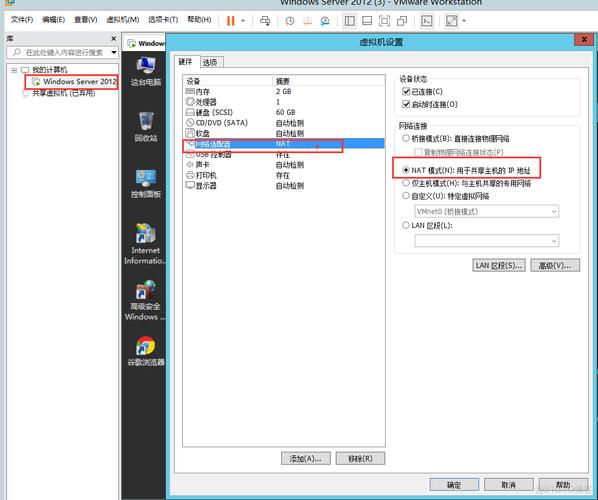
Task: Open the 虚拟机(M) menu
Action: (x=122, y=19)
